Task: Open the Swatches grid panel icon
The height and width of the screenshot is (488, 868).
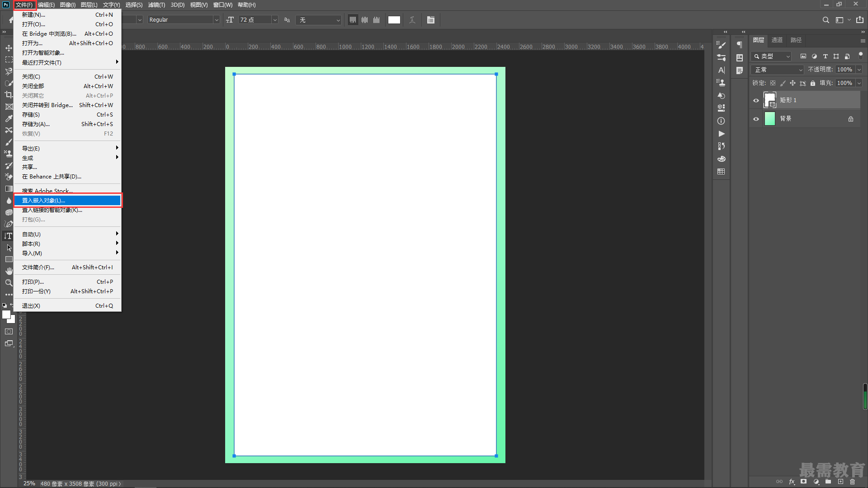Action: [x=721, y=172]
